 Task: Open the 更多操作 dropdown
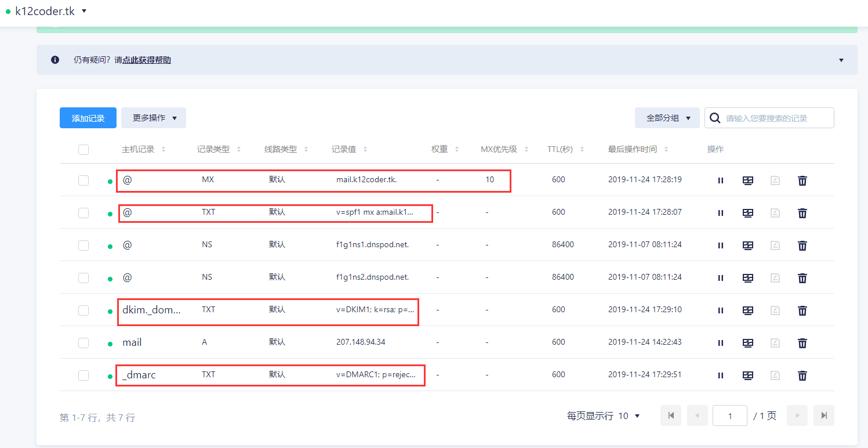[154, 118]
